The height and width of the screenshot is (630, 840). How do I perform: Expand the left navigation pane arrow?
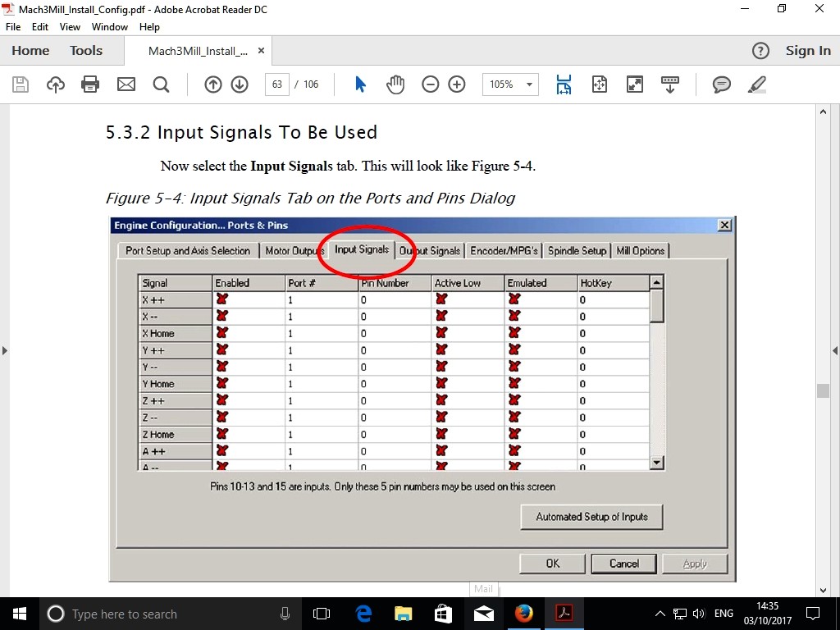pyautogui.click(x=5, y=351)
